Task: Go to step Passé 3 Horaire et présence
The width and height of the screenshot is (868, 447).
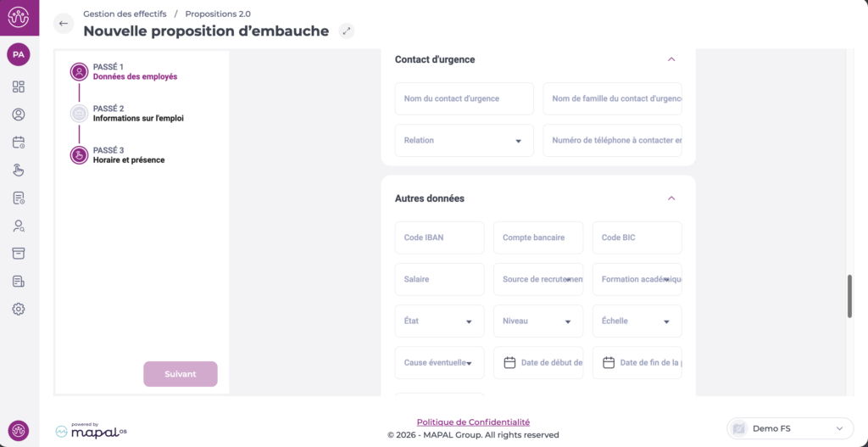Action: pyautogui.click(x=128, y=155)
